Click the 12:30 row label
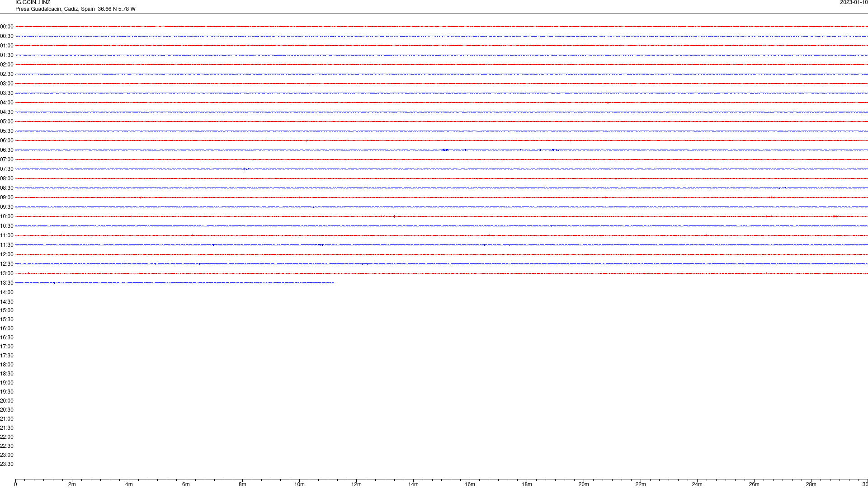The width and height of the screenshot is (868, 488). 7,264
